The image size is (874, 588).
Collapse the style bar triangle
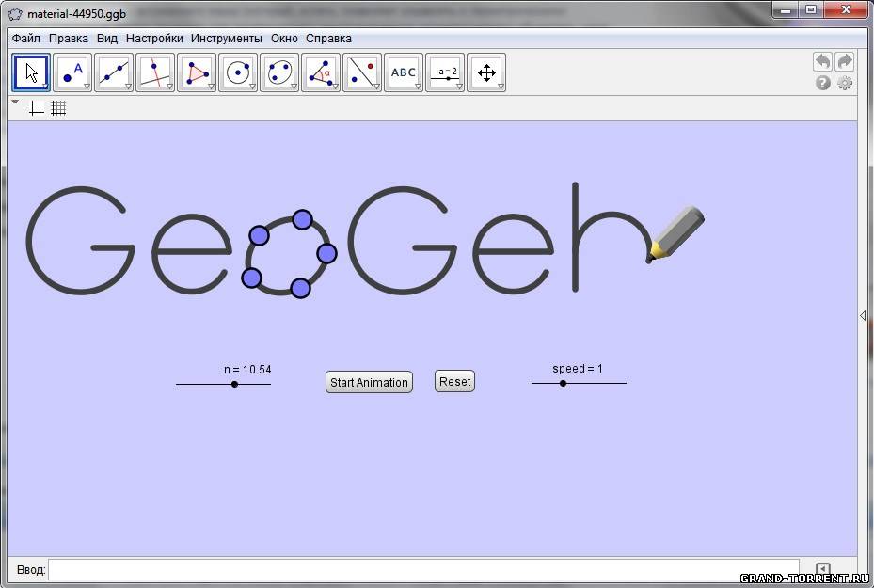click(15, 102)
